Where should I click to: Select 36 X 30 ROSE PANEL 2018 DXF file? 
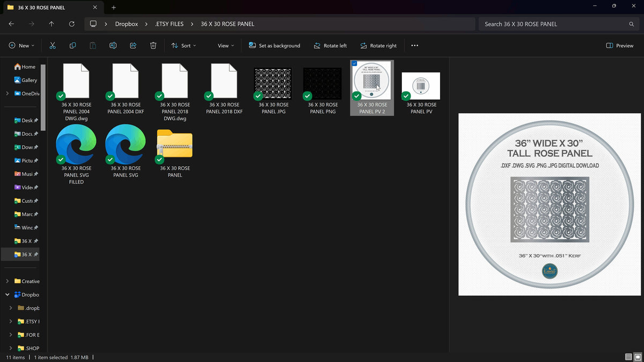[x=224, y=89]
